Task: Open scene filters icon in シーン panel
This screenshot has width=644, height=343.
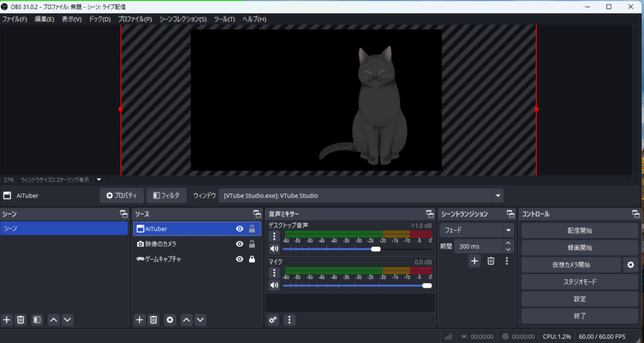Action: [37, 320]
